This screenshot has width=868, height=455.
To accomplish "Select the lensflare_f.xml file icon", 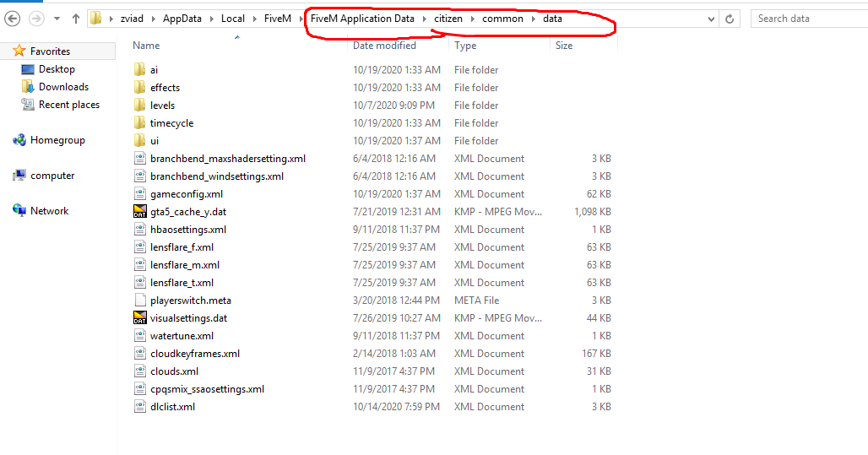I will (140, 246).
